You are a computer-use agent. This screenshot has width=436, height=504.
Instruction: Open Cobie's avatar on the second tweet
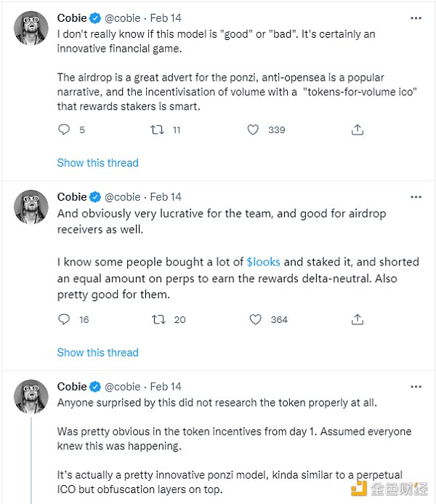pyautogui.click(x=31, y=209)
